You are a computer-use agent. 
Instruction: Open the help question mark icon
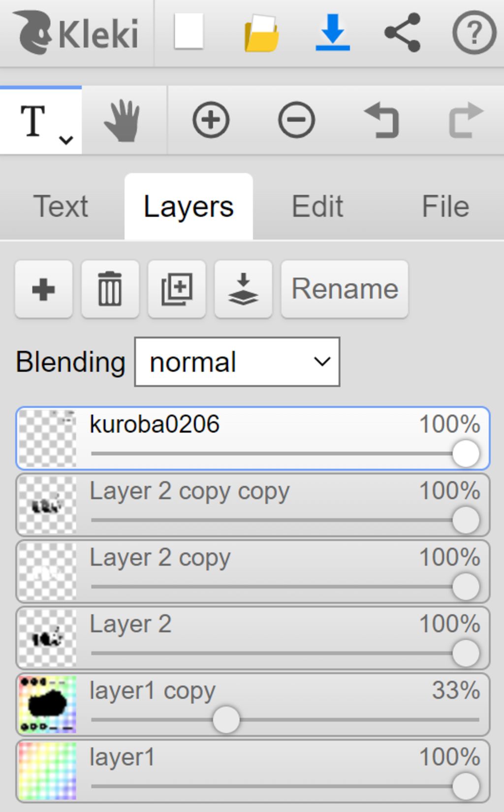473,32
